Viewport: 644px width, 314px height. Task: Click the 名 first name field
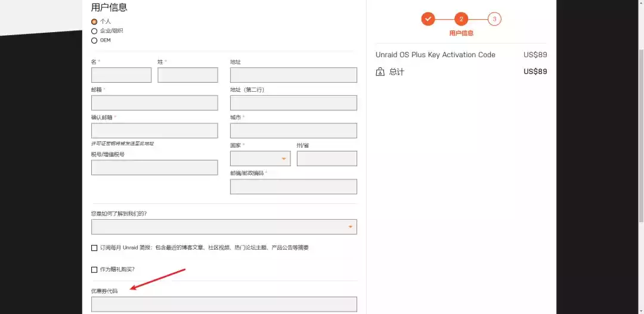pos(121,75)
